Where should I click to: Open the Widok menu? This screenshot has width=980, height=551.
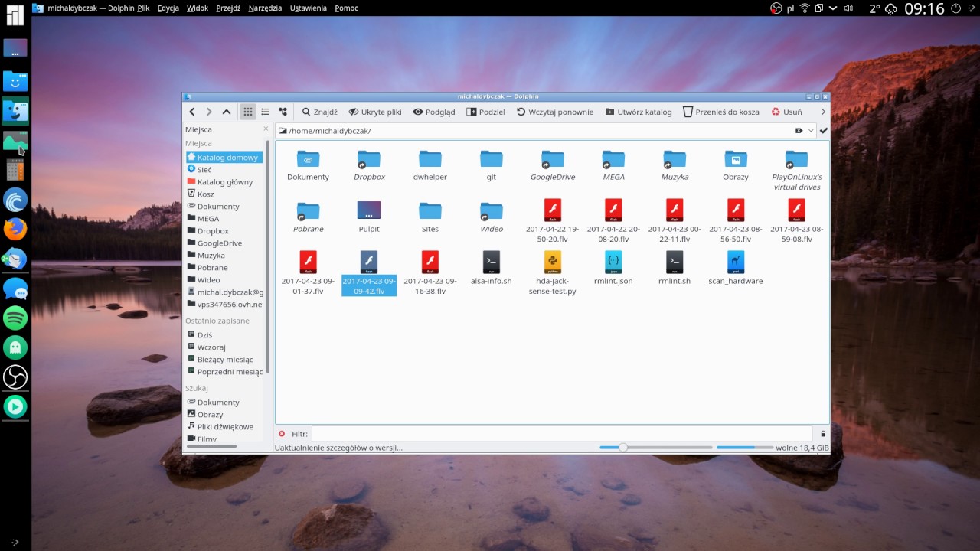click(x=198, y=8)
